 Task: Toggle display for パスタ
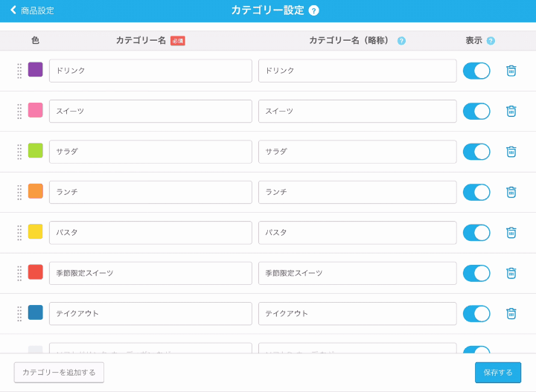[x=476, y=233]
